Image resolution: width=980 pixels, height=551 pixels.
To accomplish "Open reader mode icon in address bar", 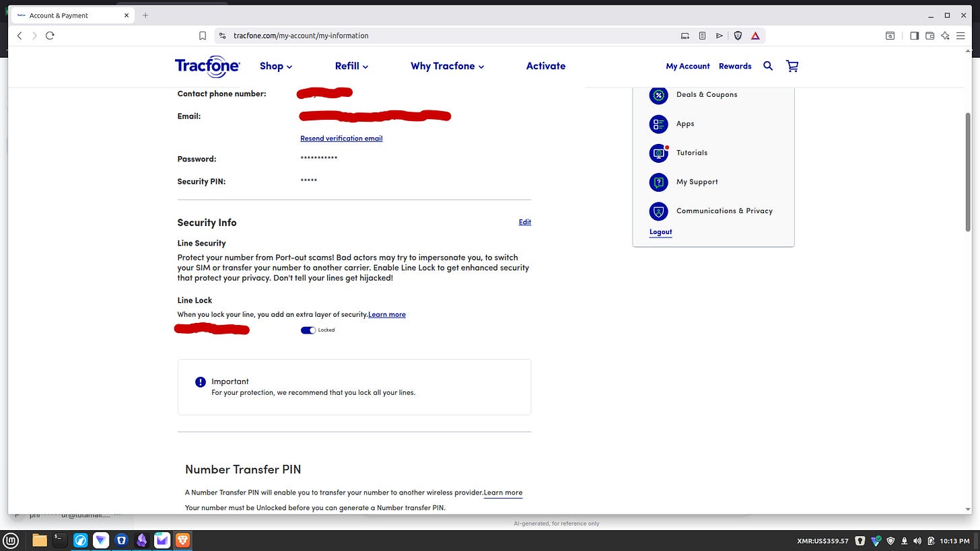I will (702, 36).
